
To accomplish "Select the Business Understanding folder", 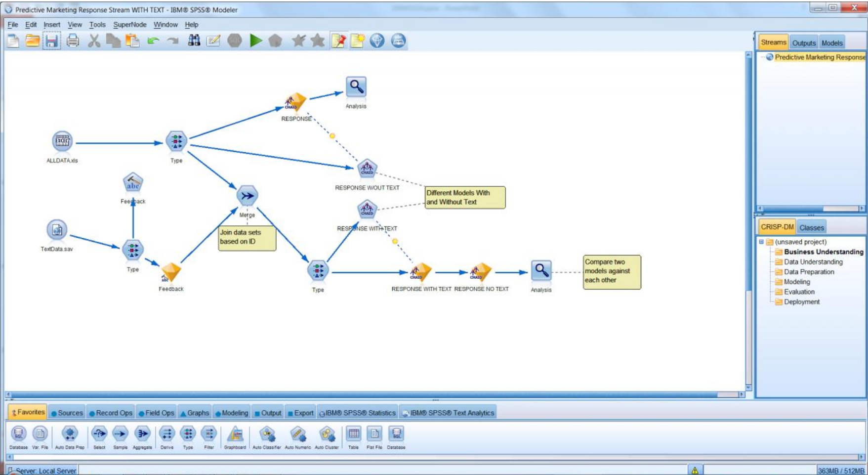I will 819,252.
